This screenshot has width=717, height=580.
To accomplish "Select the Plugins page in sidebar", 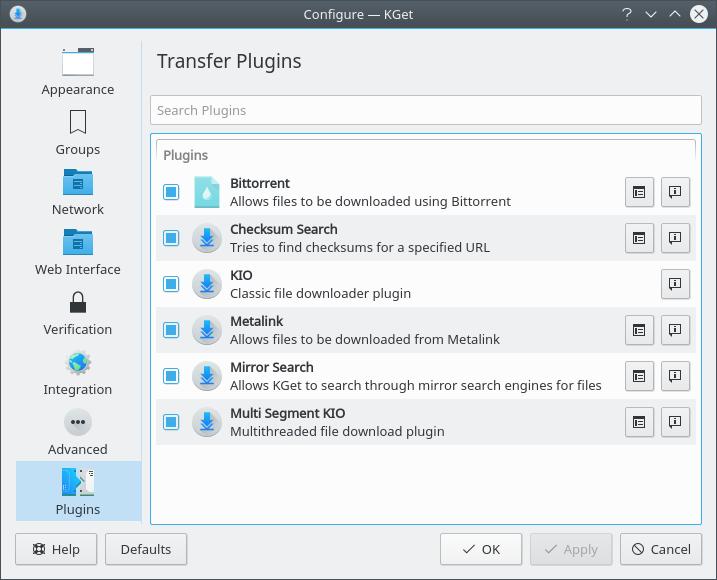I will 78,491.
